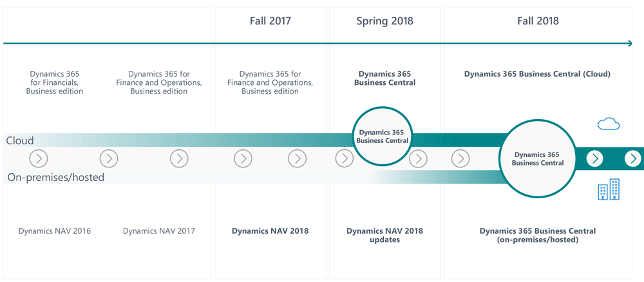
Task: Select the small Dynamics 365 Business Central circle
Action: point(383,136)
